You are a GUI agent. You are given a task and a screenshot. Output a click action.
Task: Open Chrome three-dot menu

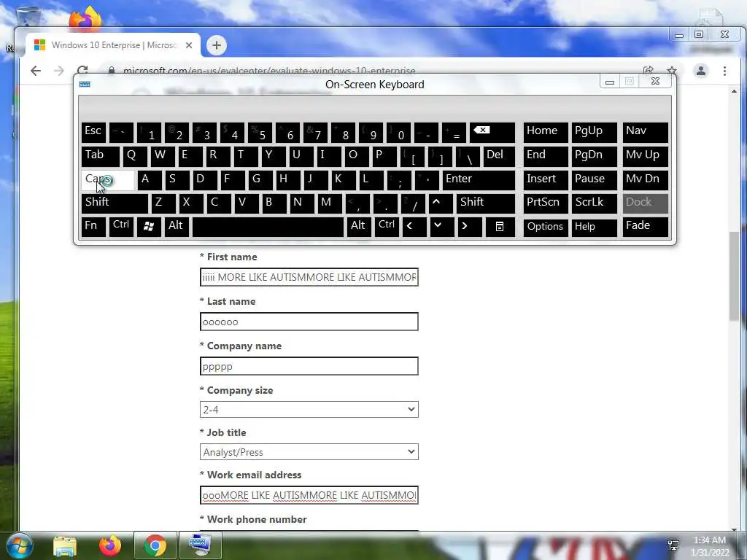[x=724, y=71]
